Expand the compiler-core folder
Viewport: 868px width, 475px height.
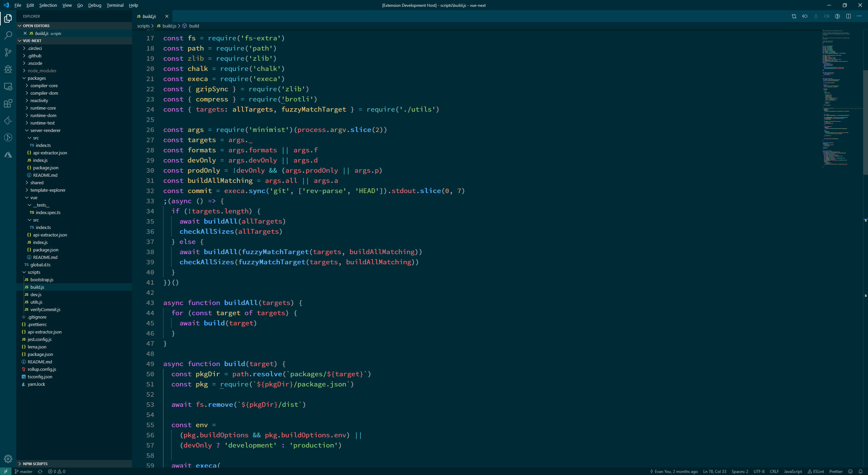(x=44, y=85)
